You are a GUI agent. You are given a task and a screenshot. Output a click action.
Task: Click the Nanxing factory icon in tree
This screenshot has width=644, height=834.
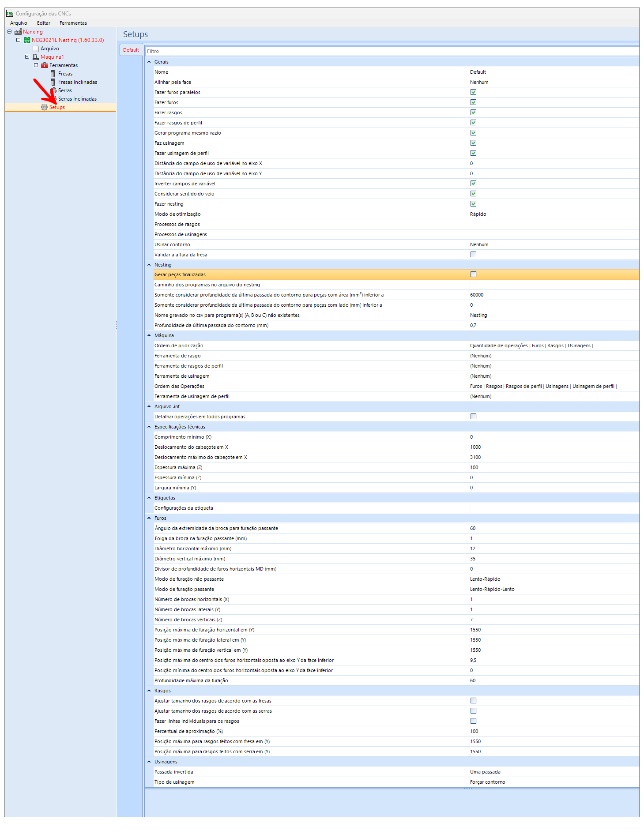[x=18, y=32]
